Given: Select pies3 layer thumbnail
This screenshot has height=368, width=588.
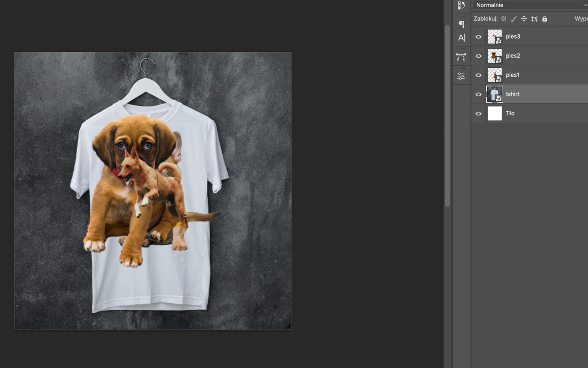Looking at the screenshot, I should coord(495,37).
